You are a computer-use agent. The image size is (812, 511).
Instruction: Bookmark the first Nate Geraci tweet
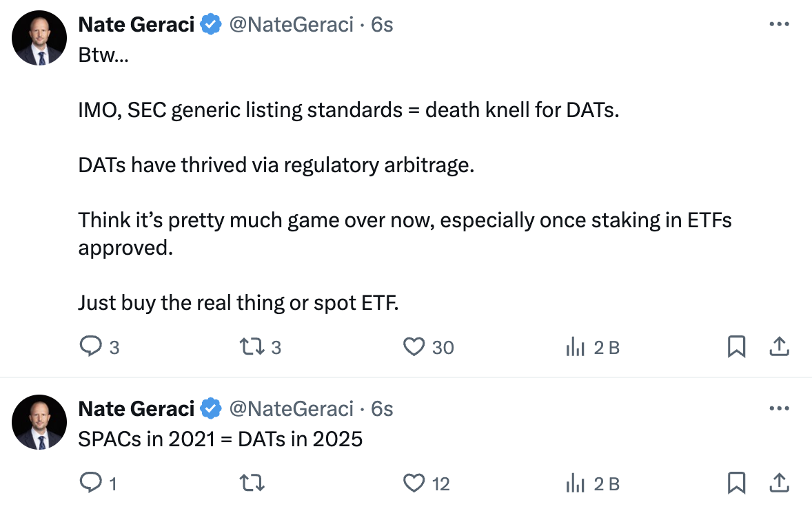click(x=736, y=347)
